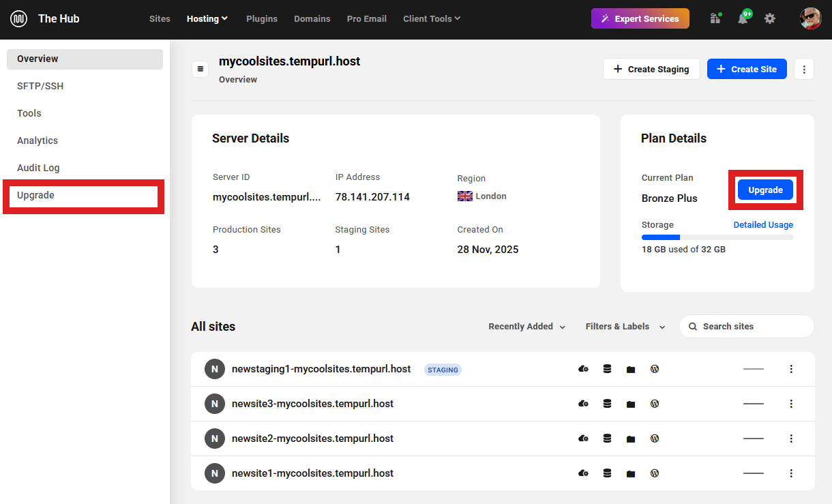The image size is (832, 504).
Task: Click the London region value
Action: pos(481,196)
